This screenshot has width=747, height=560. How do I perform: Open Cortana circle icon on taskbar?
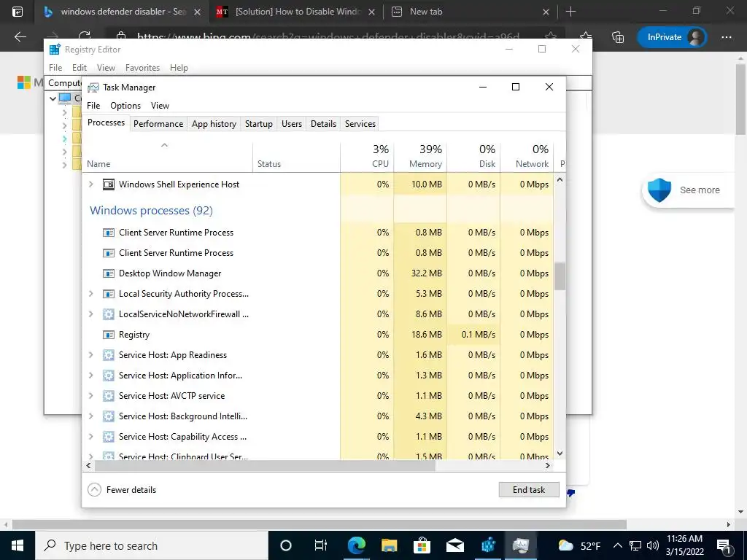coord(285,545)
